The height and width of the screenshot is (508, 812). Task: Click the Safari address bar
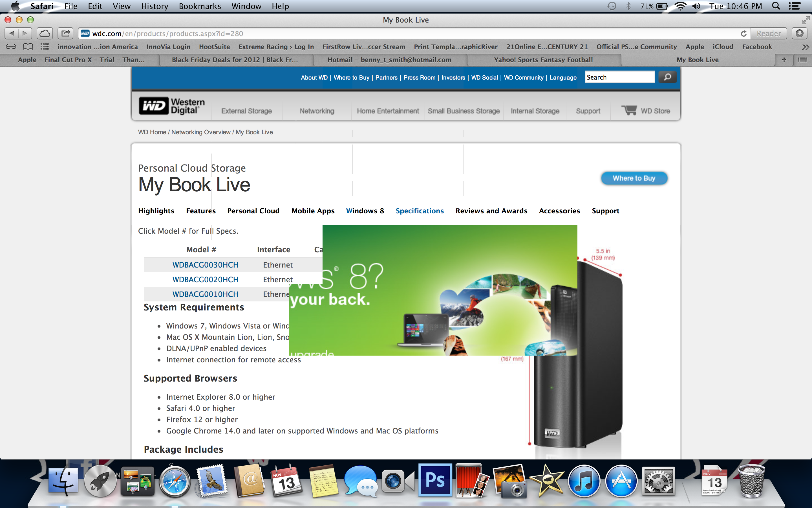[x=409, y=34]
